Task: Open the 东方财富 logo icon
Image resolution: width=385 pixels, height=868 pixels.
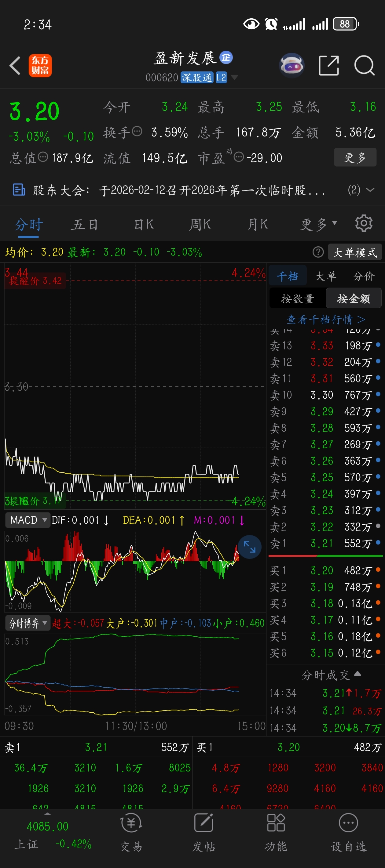Action: pos(40,65)
